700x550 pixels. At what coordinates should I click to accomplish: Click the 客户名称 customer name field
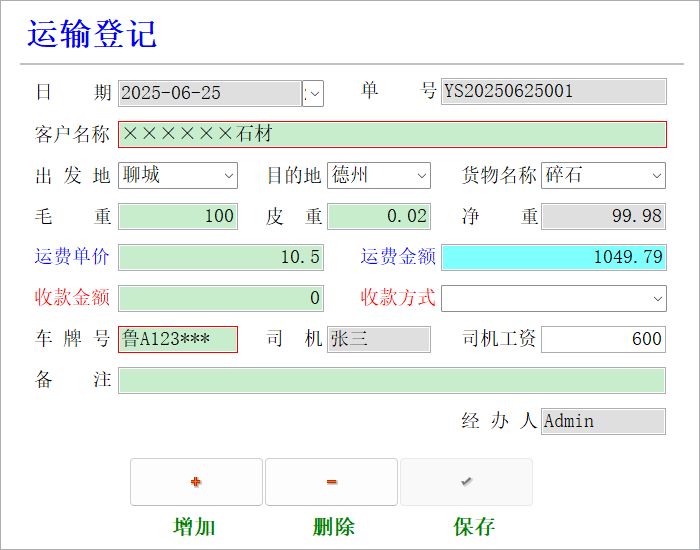click(392, 134)
